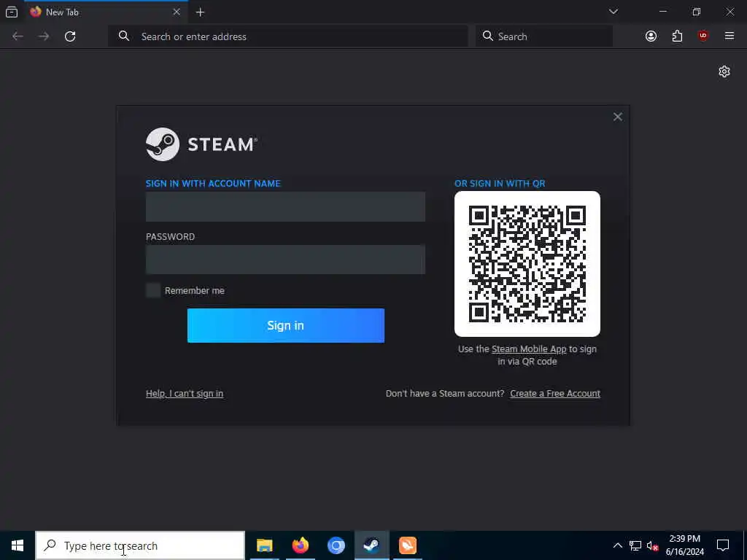The image size is (747, 560).
Task: Open the Firefox hamburger menu
Action: point(729,36)
